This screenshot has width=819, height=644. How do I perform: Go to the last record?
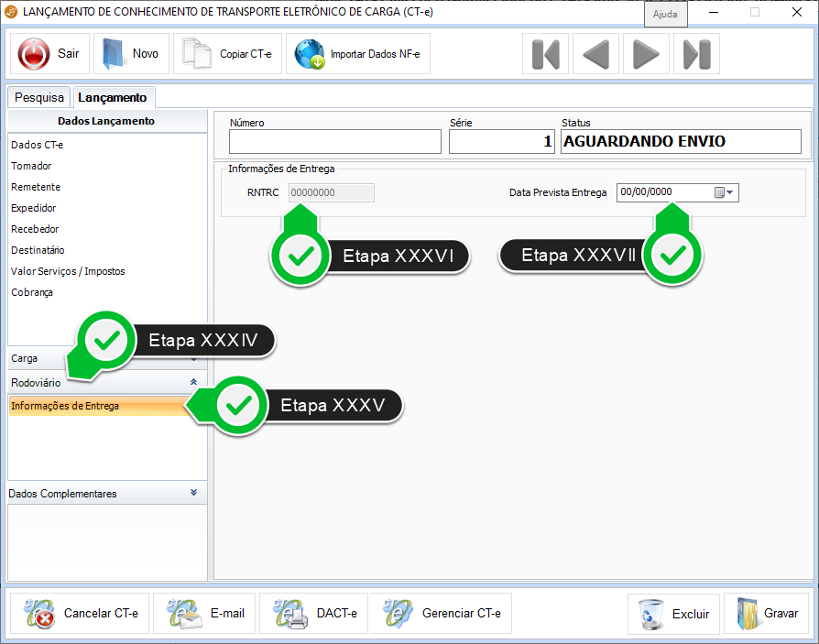click(696, 54)
